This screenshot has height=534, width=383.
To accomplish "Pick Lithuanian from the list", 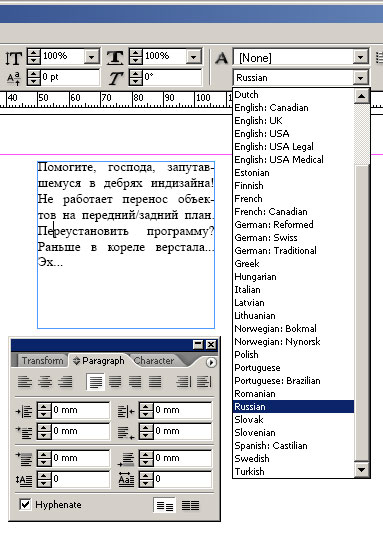I will (293, 315).
